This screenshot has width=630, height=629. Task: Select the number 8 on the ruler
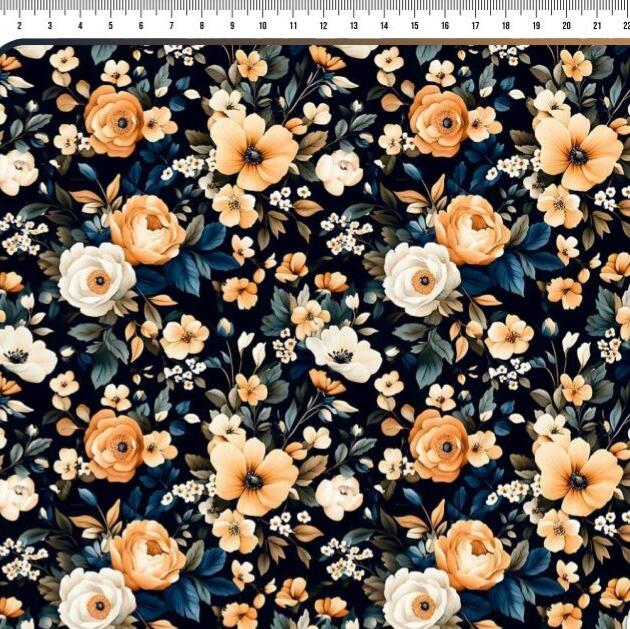coord(202,26)
